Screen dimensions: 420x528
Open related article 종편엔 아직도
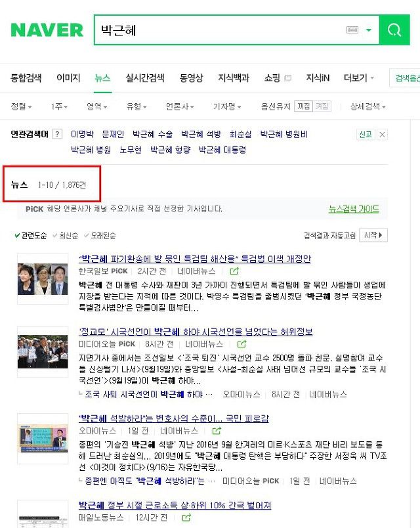tap(150, 481)
